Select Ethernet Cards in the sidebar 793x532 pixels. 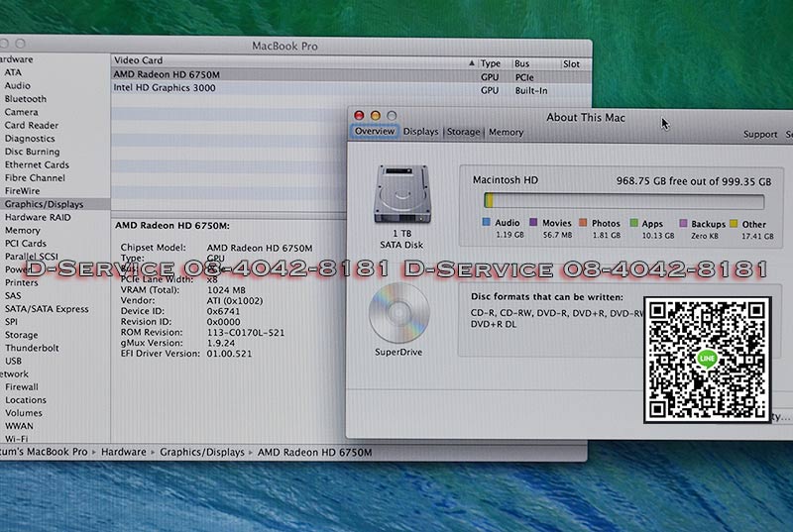[x=37, y=164]
